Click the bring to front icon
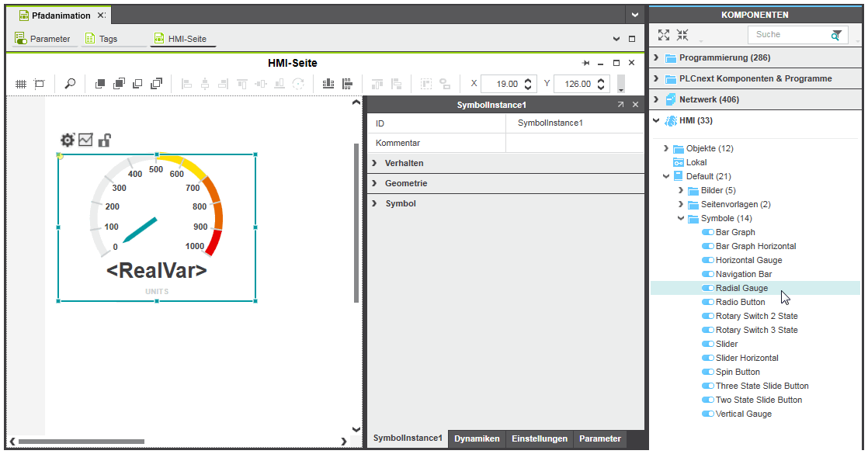This screenshot has height=454, width=868. [x=99, y=84]
